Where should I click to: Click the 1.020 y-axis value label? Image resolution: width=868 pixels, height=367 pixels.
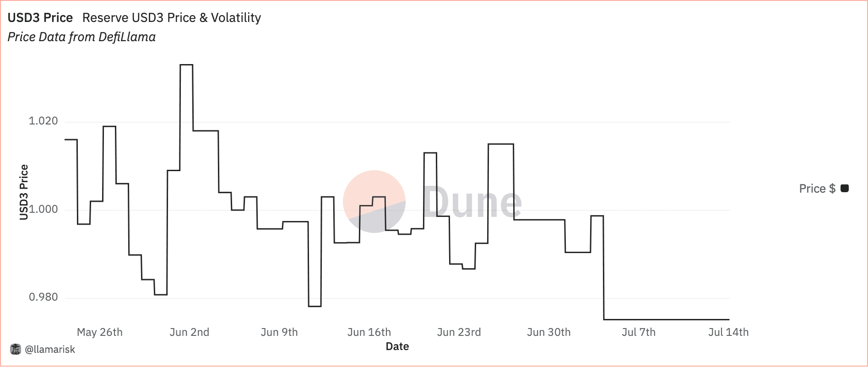(43, 121)
